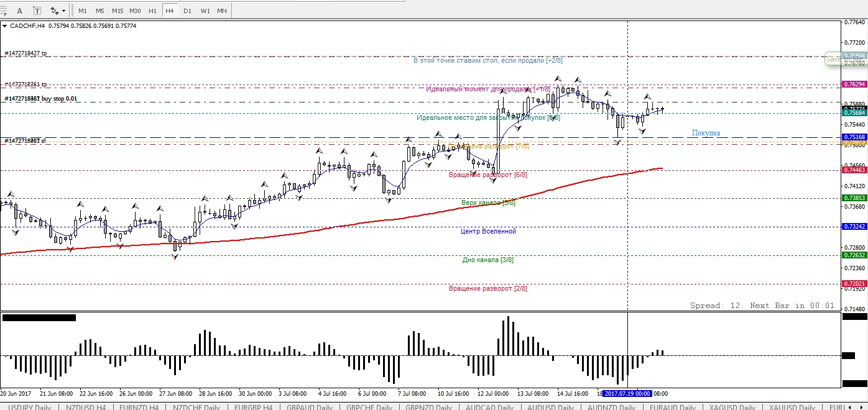This screenshot has width=868, height=410.
Task: Click the 0.72021 price tag on axis
Action: point(854,284)
